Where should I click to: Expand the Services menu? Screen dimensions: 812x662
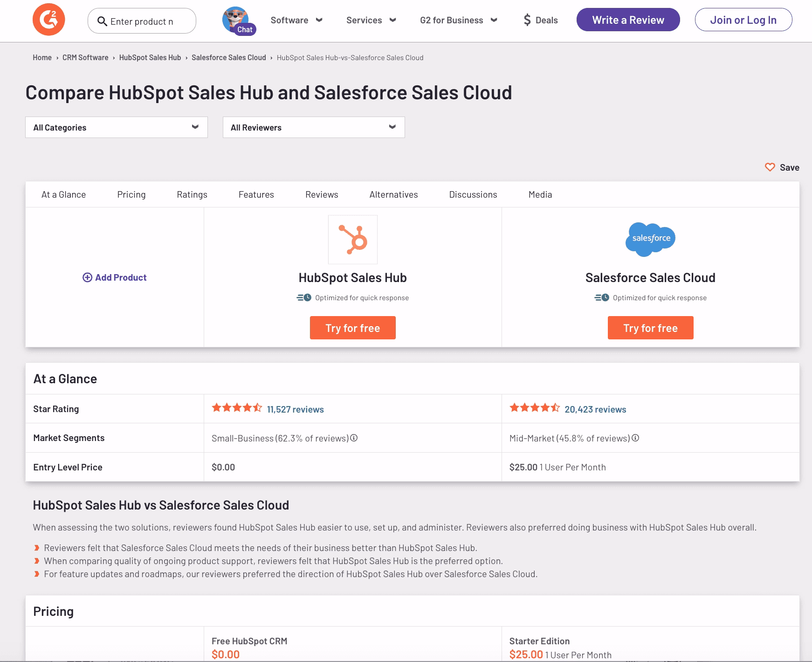371,20
